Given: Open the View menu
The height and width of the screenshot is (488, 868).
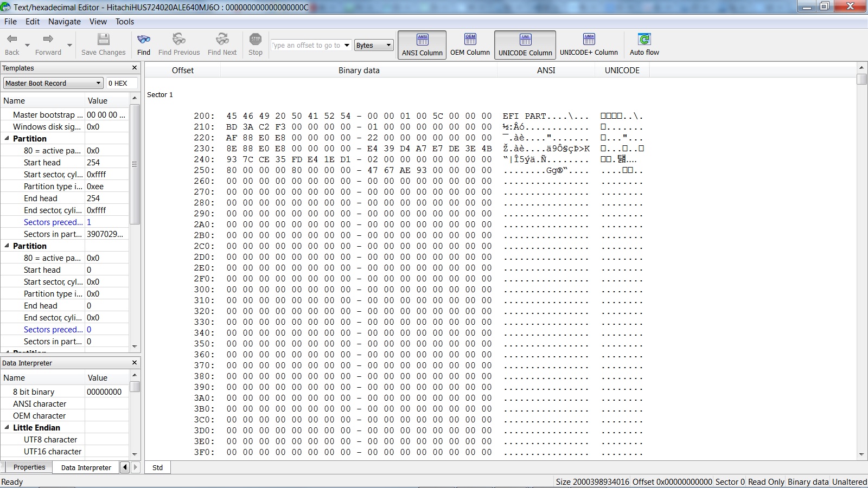Looking at the screenshot, I should tap(98, 22).
